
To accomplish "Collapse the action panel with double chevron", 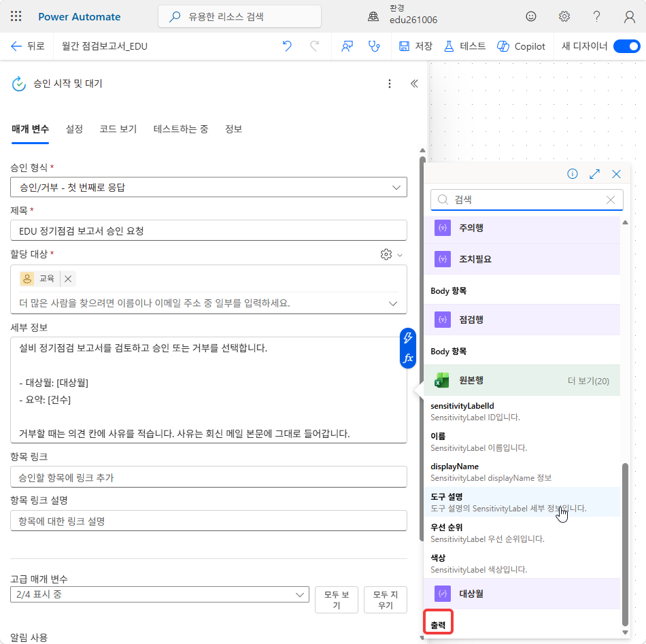I will click(414, 84).
